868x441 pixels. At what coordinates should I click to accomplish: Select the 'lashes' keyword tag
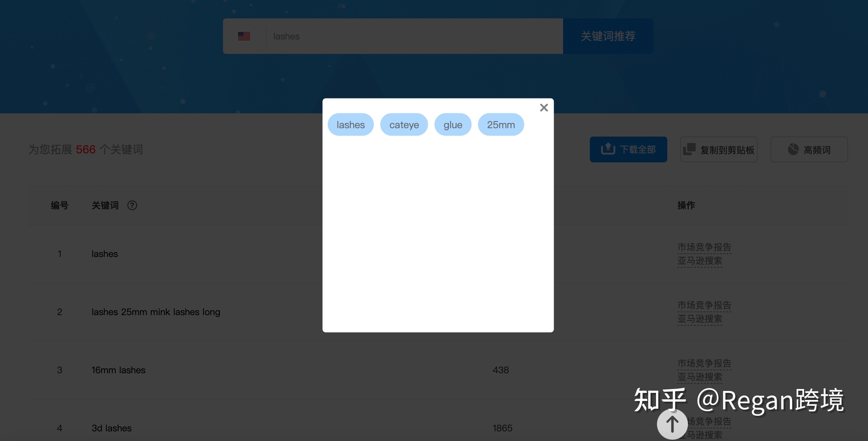tap(350, 124)
